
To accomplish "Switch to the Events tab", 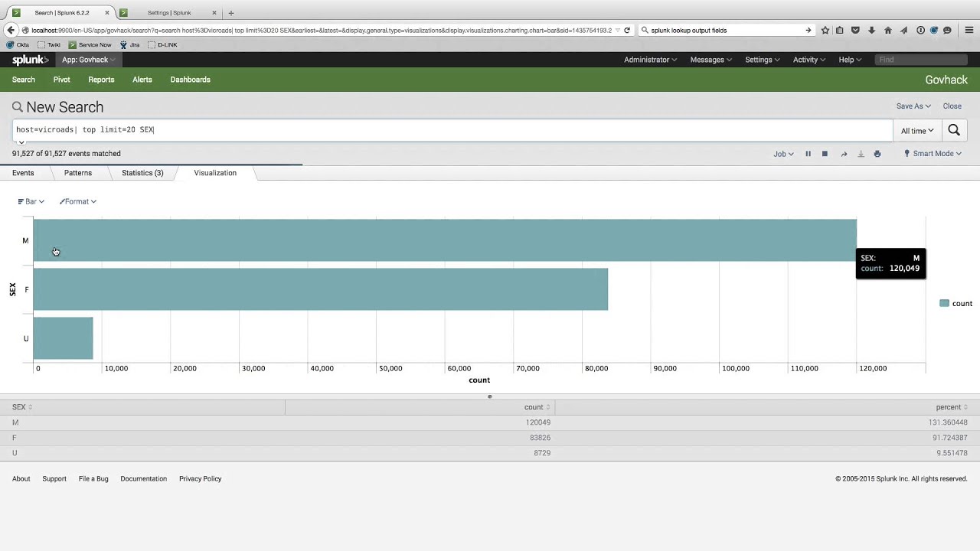I will [x=23, y=173].
